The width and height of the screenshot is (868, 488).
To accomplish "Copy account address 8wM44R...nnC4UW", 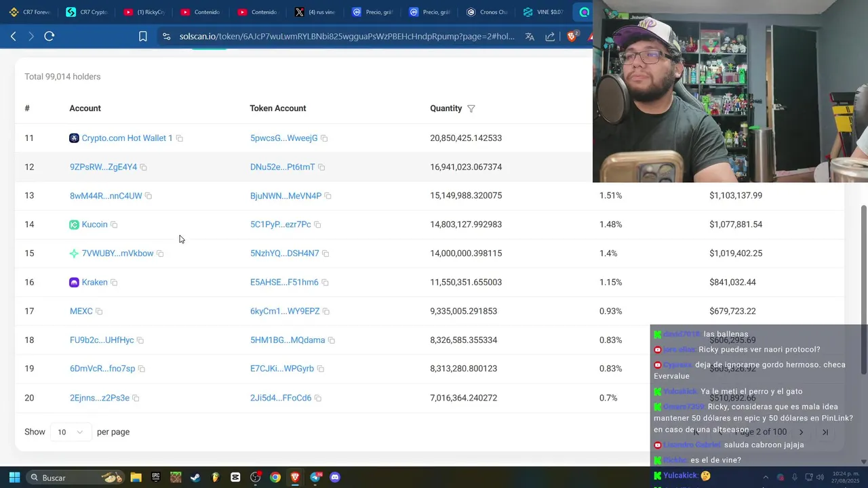I will point(149,196).
